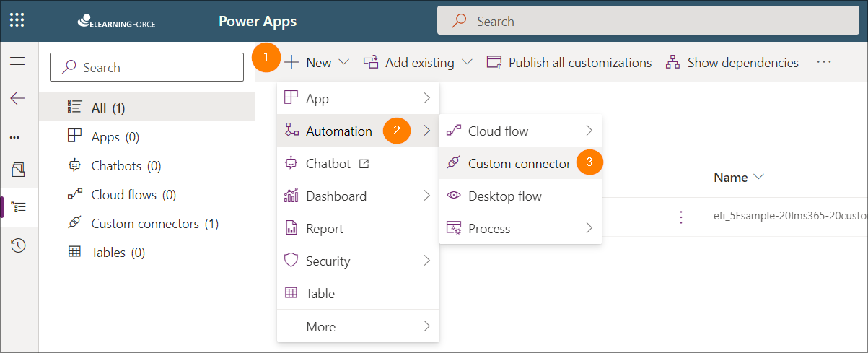
Task: Click the Process menu item icon
Action: [454, 228]
